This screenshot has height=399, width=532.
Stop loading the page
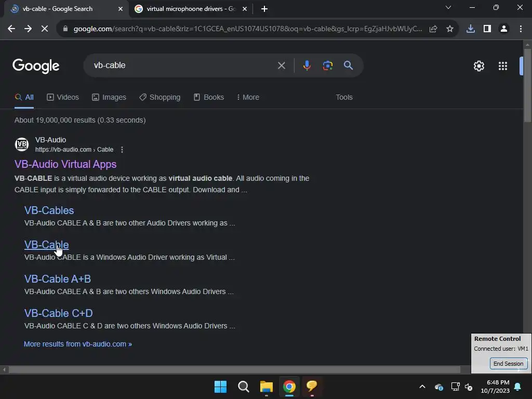pyautogui.click(x=45, y=29)
